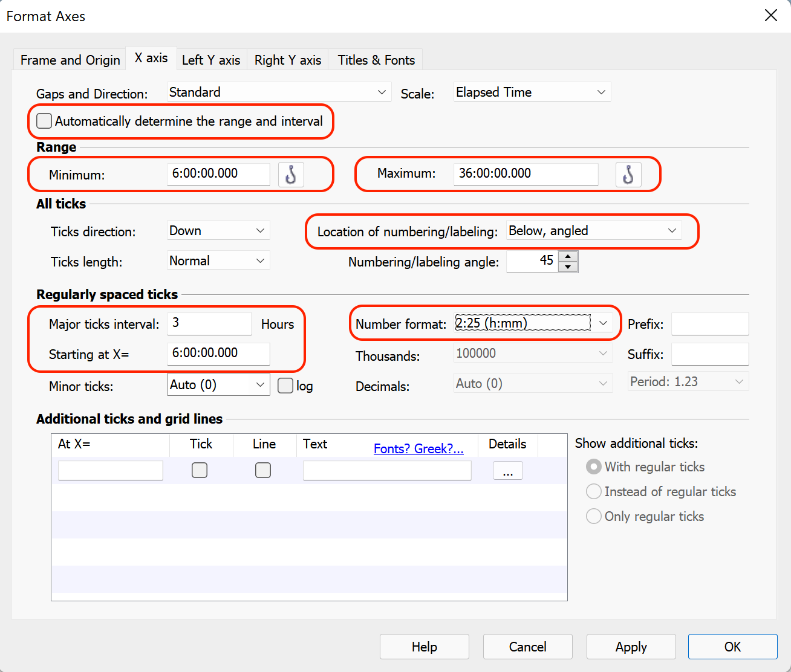Open the Ticks length dropdown
Screen dimensions: 791x672
click(218, 260)
